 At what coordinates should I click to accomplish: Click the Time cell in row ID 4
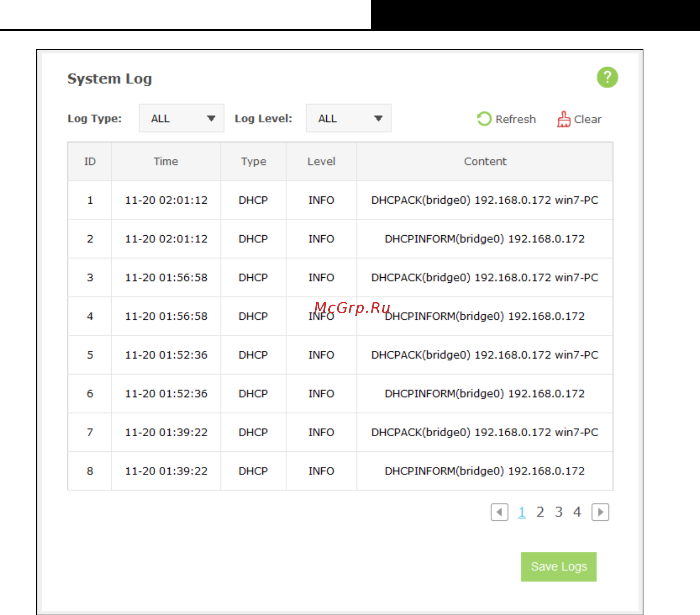(166, 316)
